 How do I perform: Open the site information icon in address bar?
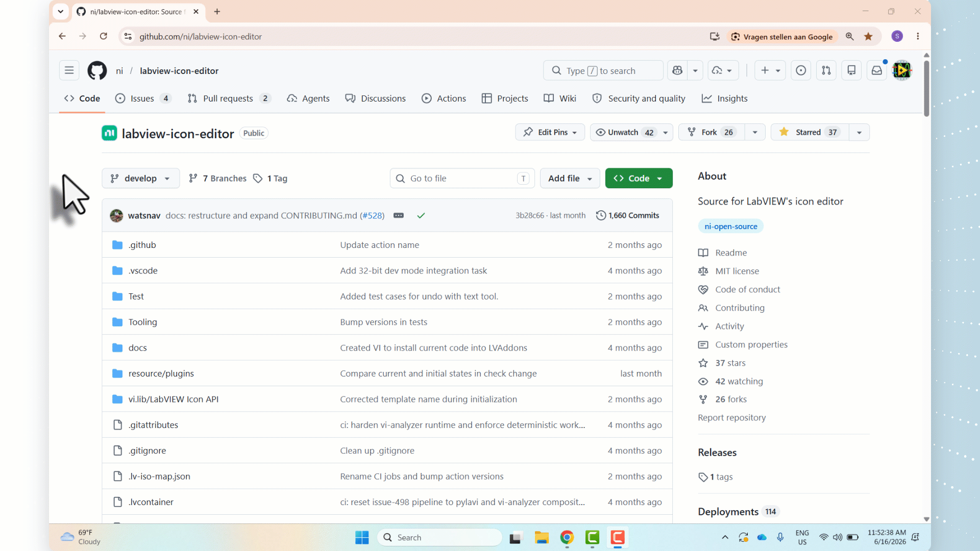coord(128,36)
